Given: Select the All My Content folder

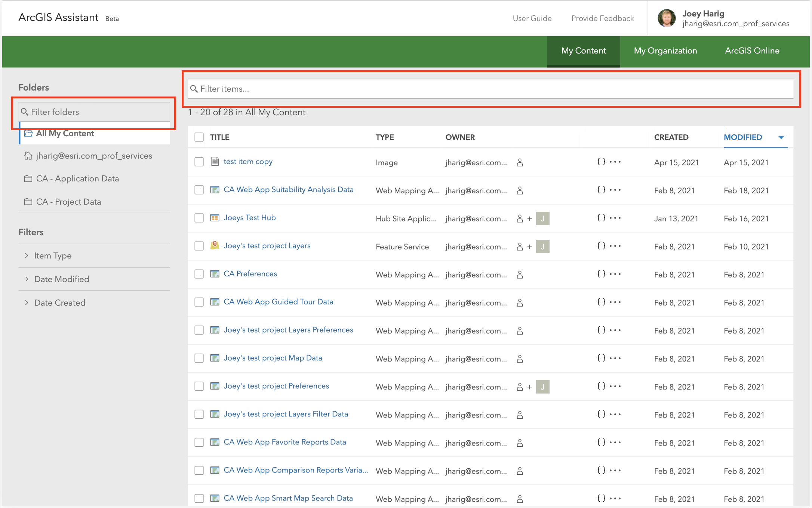Looking at the screenshot, I should 95,134.
